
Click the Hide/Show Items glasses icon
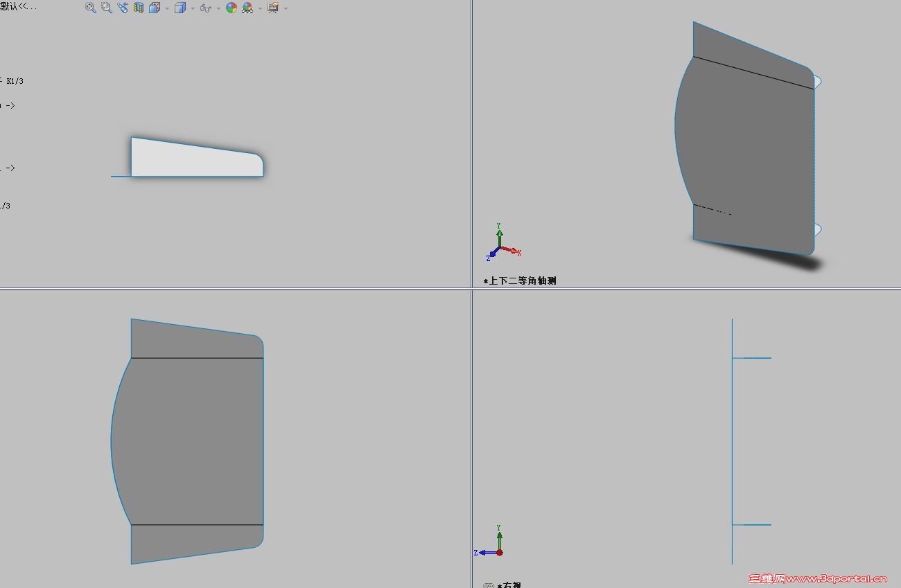pos(206,8)
